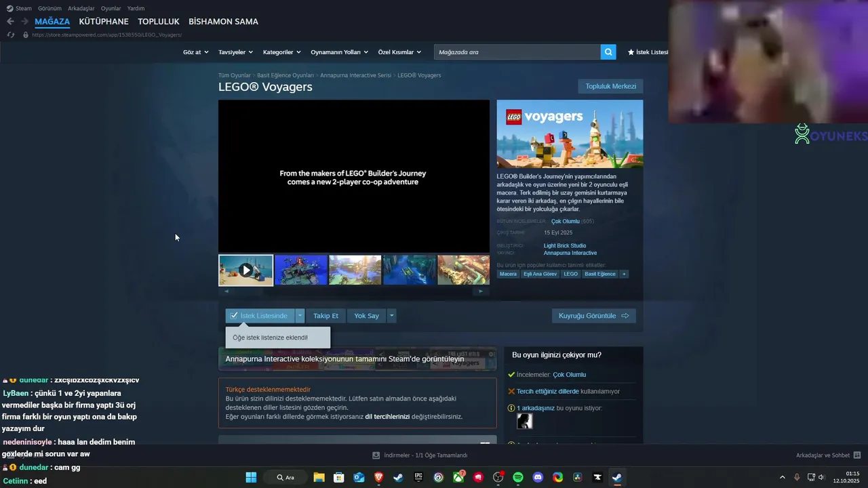This screenshot has height=488, width=868.
Task: Open Spotify from the taskbar
Action: 518,477
